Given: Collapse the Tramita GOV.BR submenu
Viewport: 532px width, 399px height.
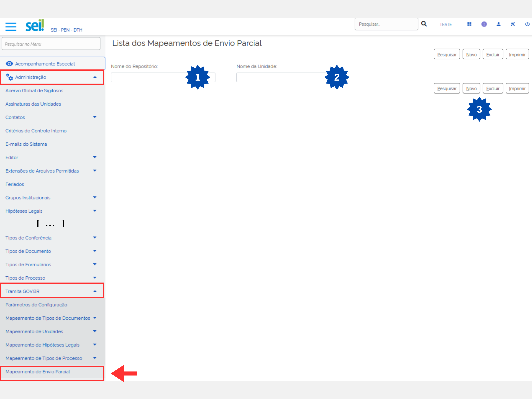Looking at the screenshot, I should pos(94,291).
